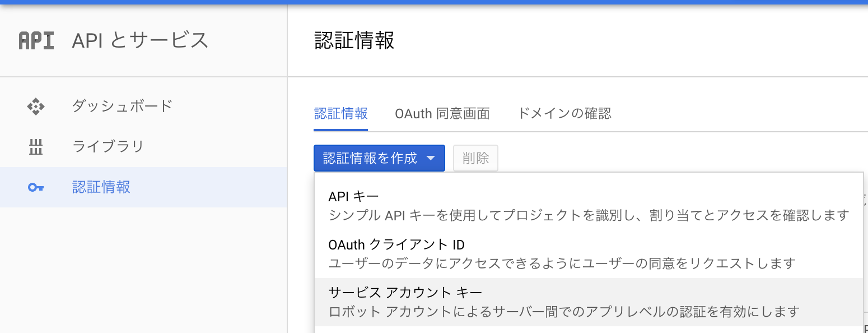Switch to the ドメインの確認 tab
Viewport: 868px width, 333px height.
[x=564, y=114]
